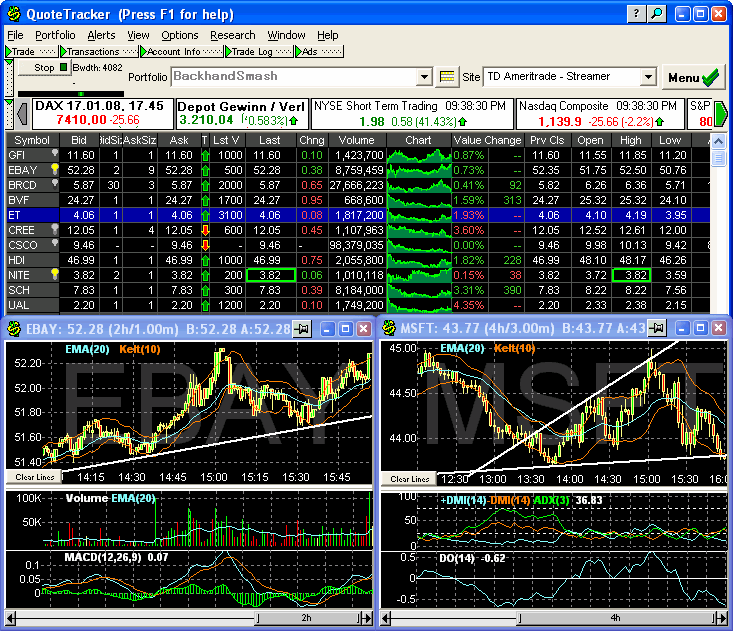Open the Portfolio dropdown arrow
The height and width of the screenshot is (631, 733).
(424, 77)
